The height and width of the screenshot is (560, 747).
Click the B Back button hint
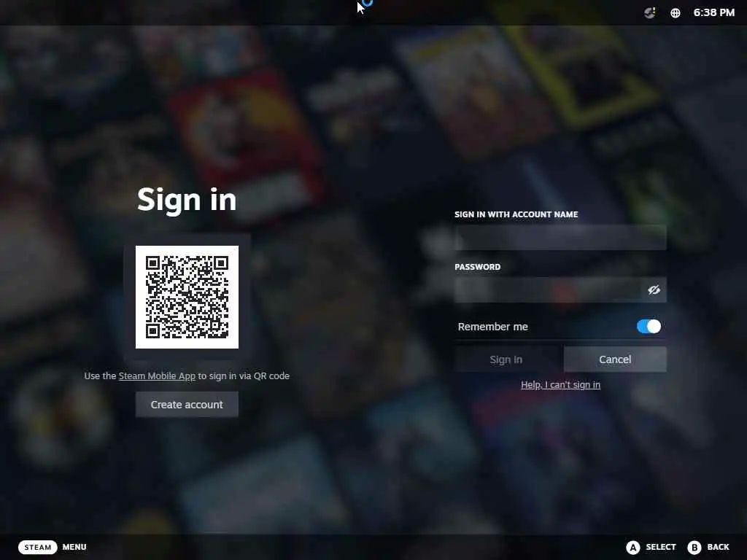[x=708, y=547]
